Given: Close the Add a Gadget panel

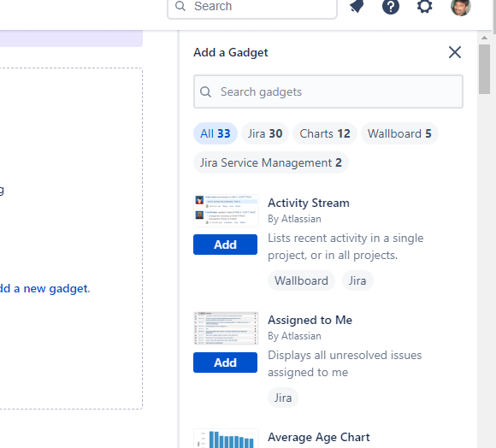Looking at the screenshot, I should [455, 52].
